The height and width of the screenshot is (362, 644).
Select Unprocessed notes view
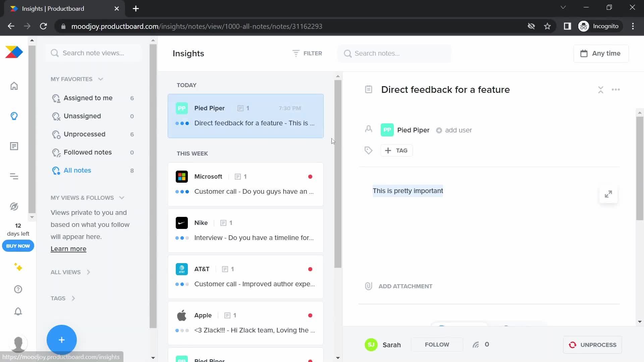tap(85, 133)
